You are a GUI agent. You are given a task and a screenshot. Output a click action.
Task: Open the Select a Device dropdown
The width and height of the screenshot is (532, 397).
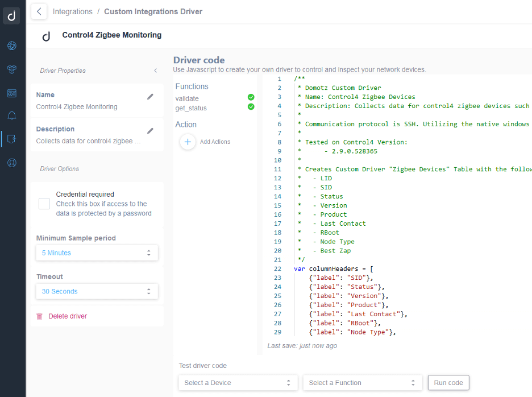pyautogui.click(x=238, y=383)
